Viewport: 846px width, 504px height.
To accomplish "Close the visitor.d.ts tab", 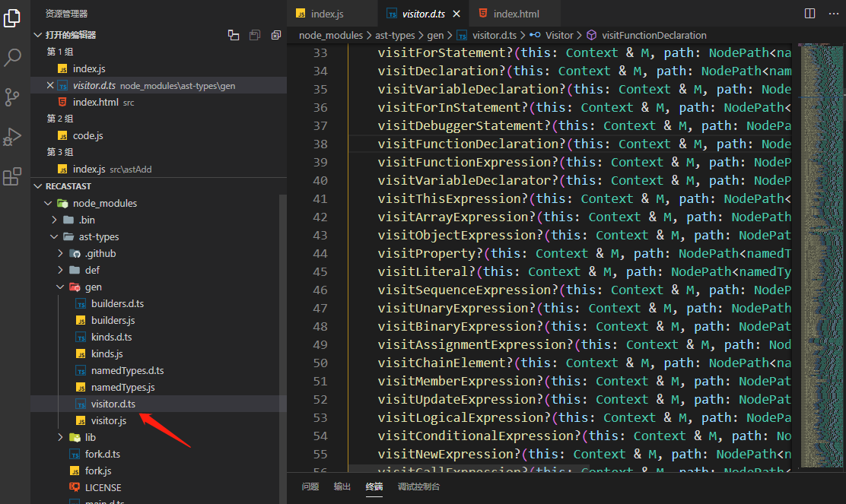I will (x=456, y=14).
